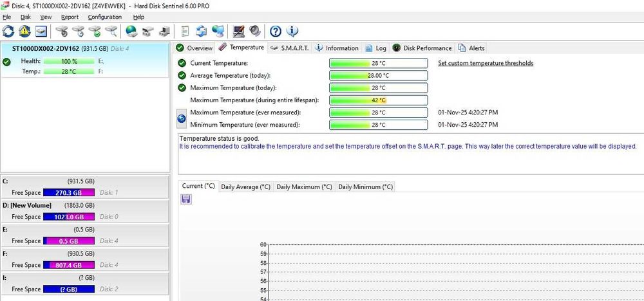This screenshot has height=301, width=644.
Task: Click the blue info speech bubble icon
Action: (x=292, y=31)
